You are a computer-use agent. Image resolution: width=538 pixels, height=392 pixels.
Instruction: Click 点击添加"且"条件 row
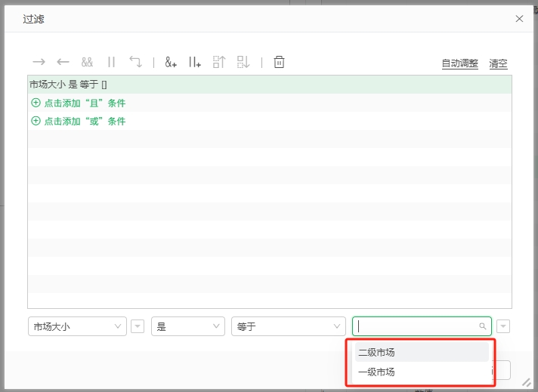pyautogui.click(x=84, y=103)
